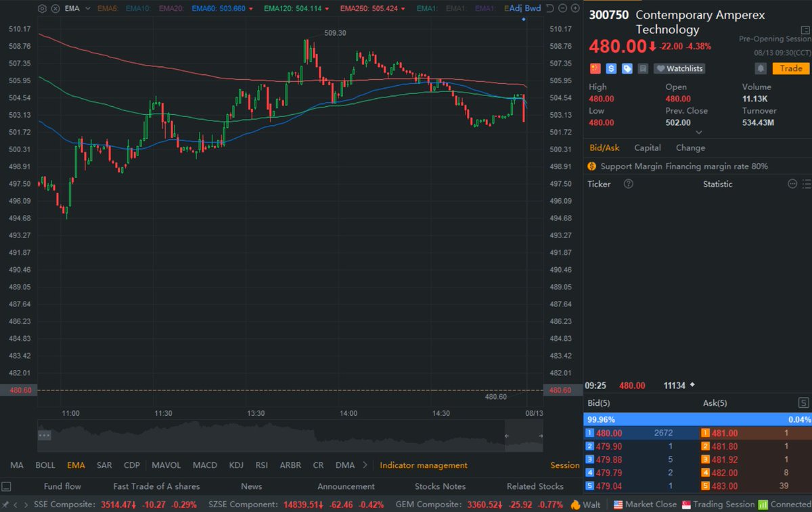Set a price alert with bell icon
Screen dimensions: 812x512
pyautogui.click(x=761, y=68)
